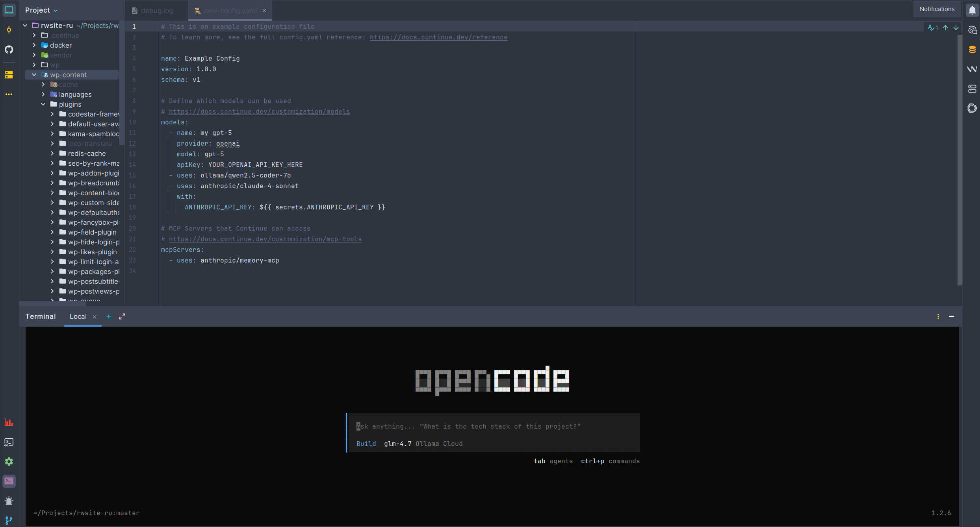Viewport: 980px width, 527px height.
Task: Open the services console icon
Action: (9, 442)
